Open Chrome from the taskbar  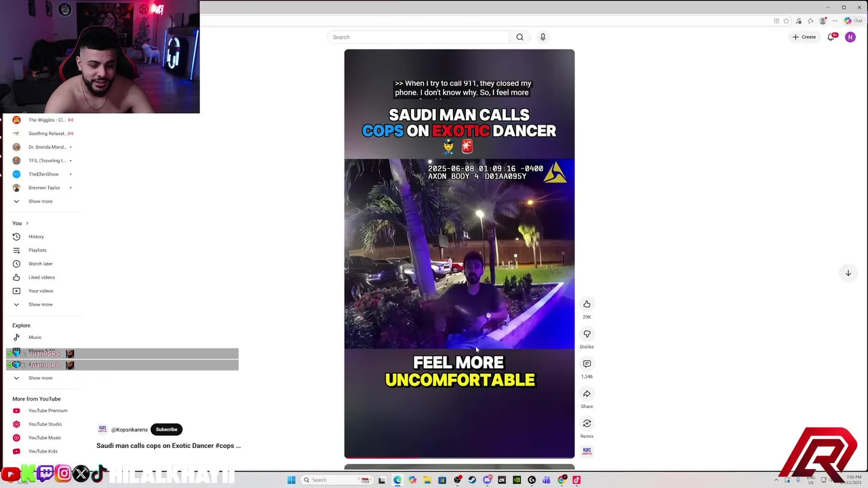562,480
